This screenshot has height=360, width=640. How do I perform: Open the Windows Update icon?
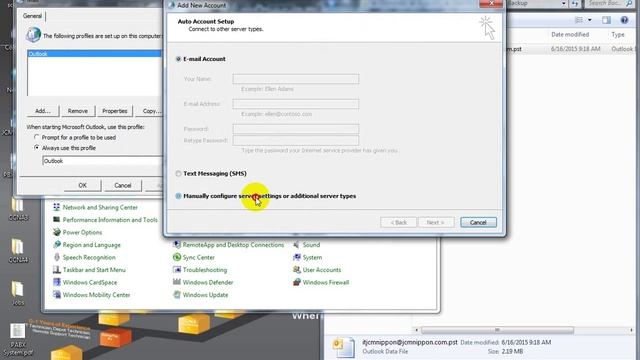point(177,295)
